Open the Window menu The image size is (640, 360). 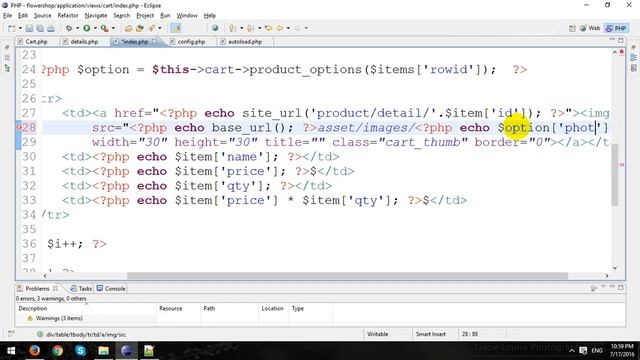click(x=187, y=16)
